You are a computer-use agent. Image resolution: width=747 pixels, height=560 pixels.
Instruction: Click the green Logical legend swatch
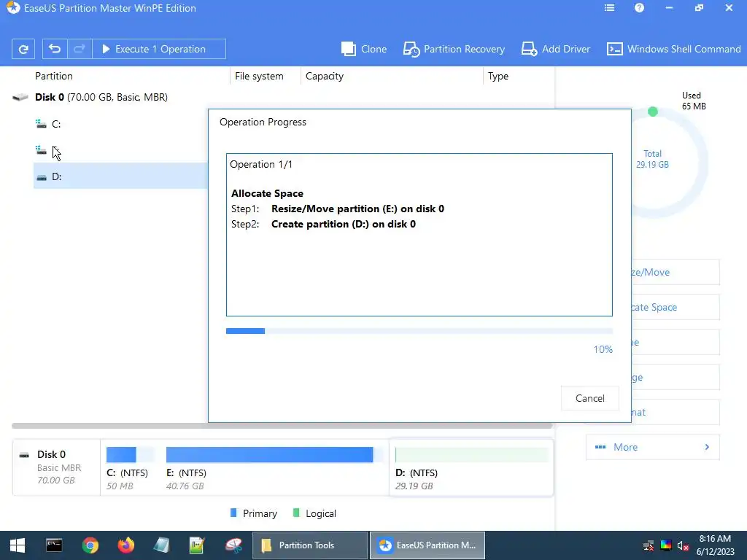pos(296,513)
